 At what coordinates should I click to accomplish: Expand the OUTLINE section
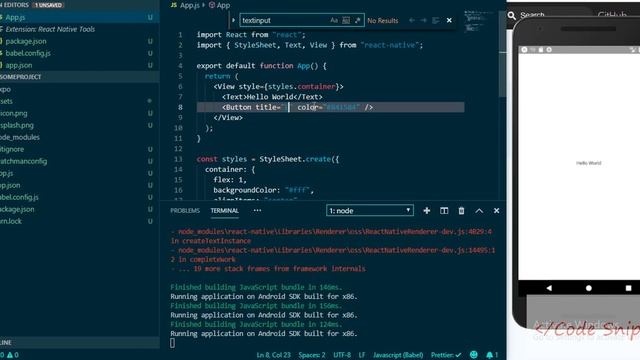[80, 342]
